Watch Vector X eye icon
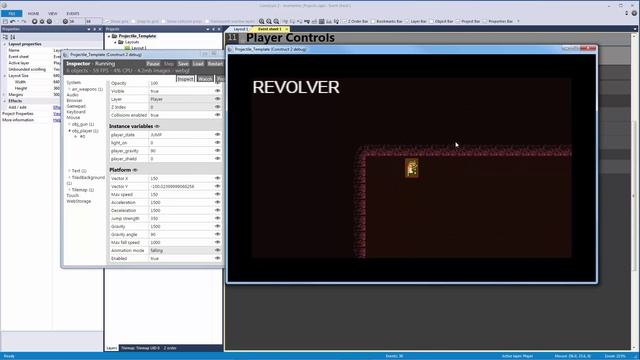This screenshot has height=360, width=640. point(218,178)
